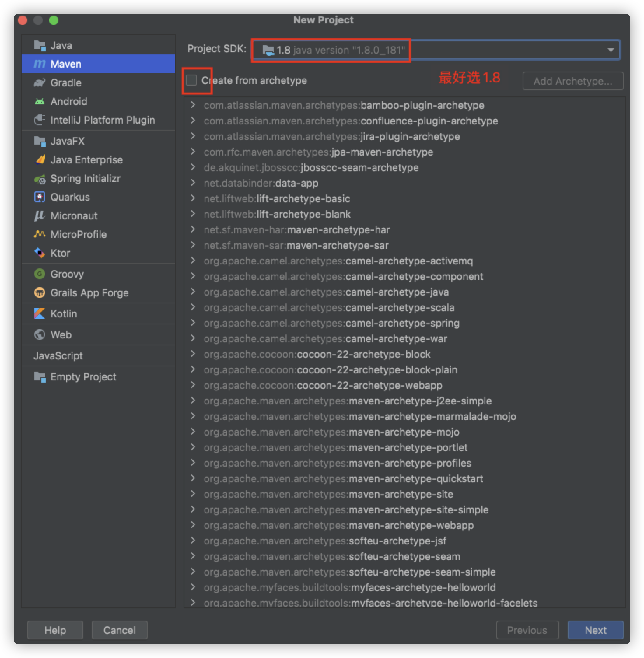Select cocoon-22-archetype-webapp row
The width and height of the screenshot is (644, 658).
tap(404, 385)
